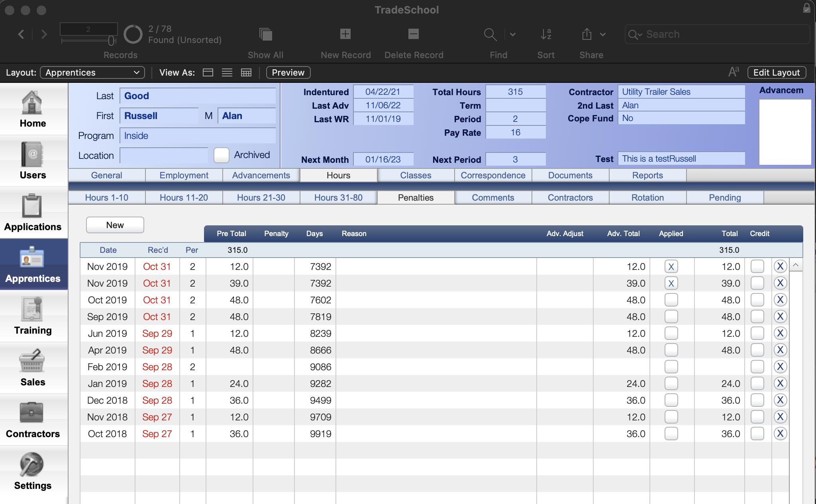Uncheck Applied for first Nov 2019 12.0 row

click(x=671, y=267)
